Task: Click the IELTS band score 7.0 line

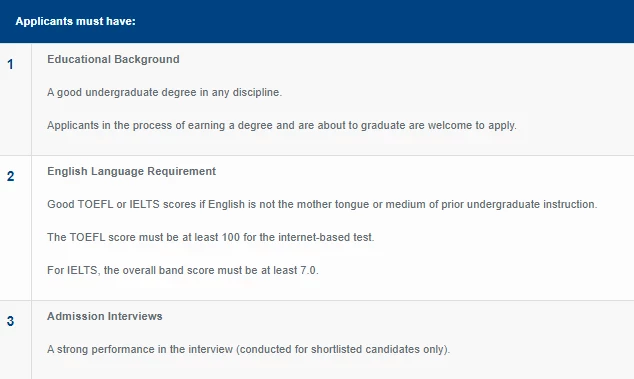Action: pos(183,270)
